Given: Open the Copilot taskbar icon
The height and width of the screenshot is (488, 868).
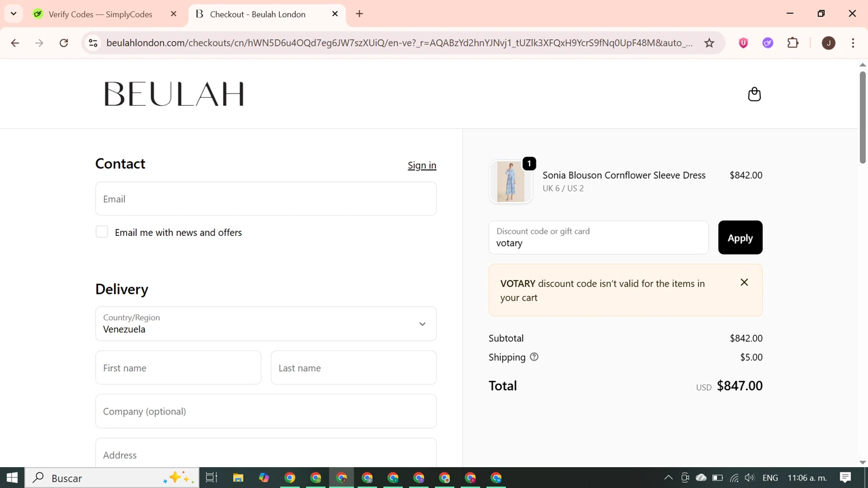Looking at the screenshot, I should coord(264,478).
